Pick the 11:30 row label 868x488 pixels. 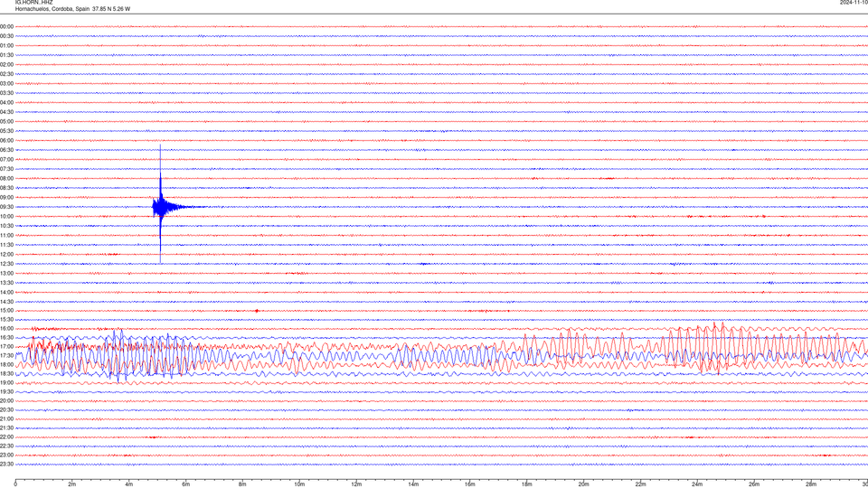point(6,245)
